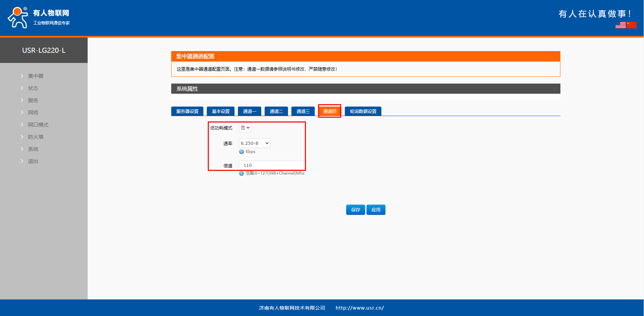Viewport: 644px width, 316px height.
Task: Click the 保存 save button
Action: point(355,210)
